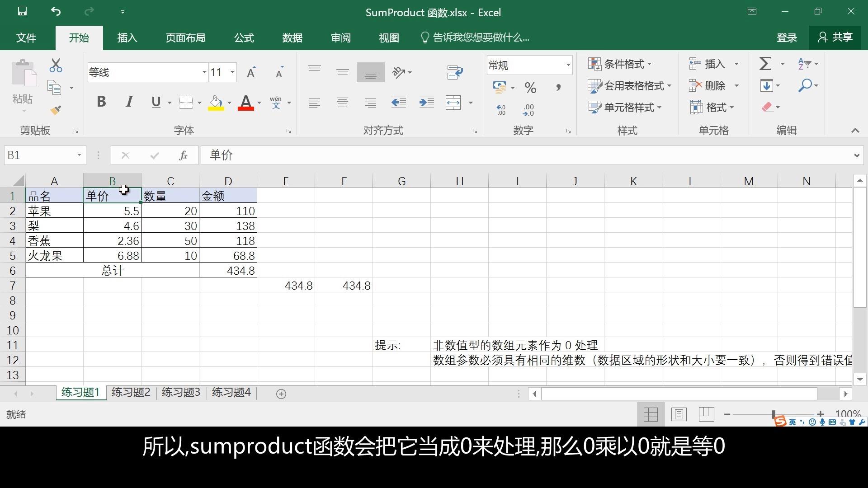
Task: Click AutoSum sigma icon
Action: [765, 64]
